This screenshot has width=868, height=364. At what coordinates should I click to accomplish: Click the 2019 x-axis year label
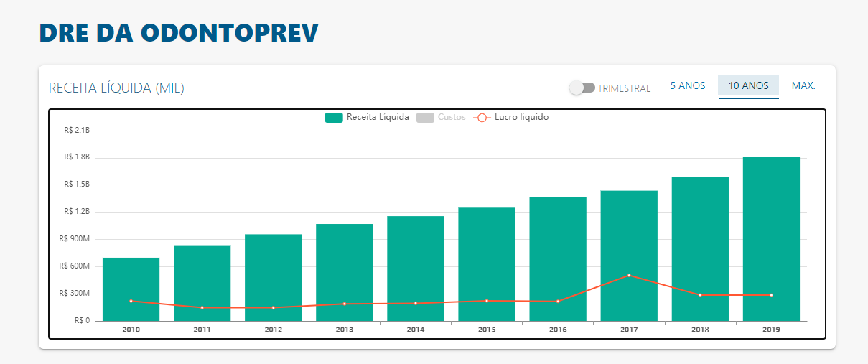[771, 330]
